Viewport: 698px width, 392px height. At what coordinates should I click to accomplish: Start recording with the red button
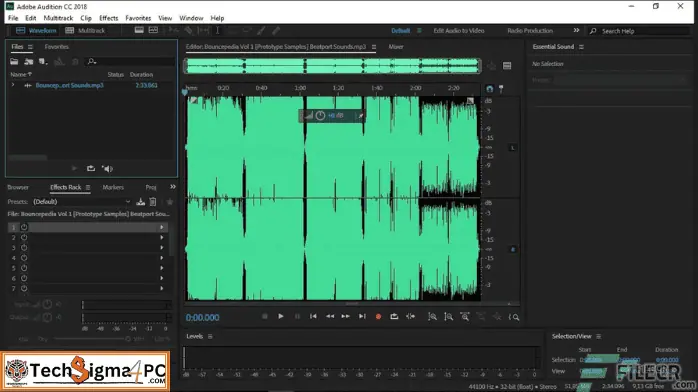click(x=378, y=317)
